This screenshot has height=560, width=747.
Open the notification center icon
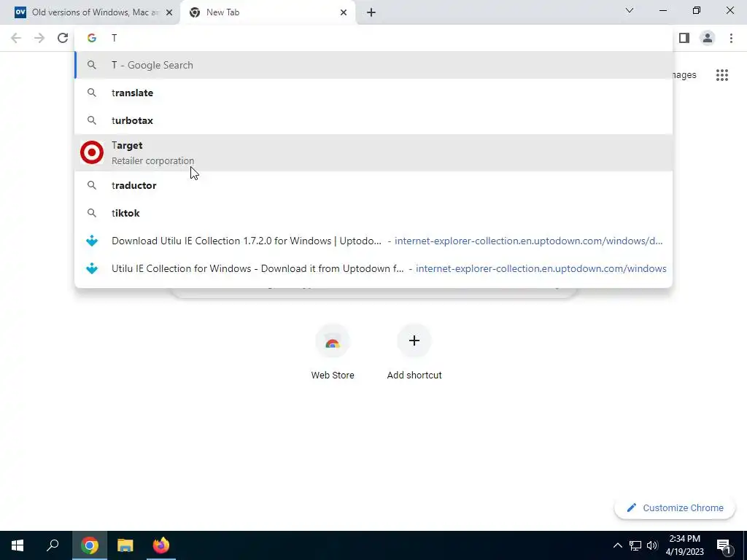click(724, 545)
